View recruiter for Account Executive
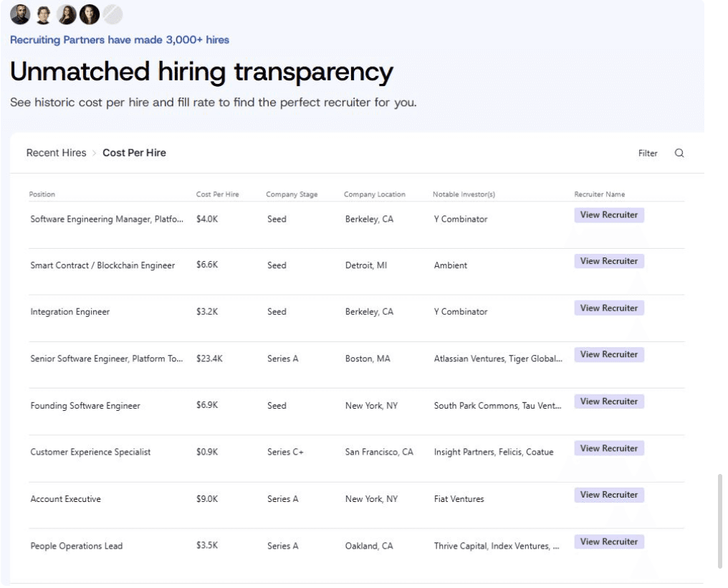The height and width of the screenshot is (588, 728). pos(608,495)
